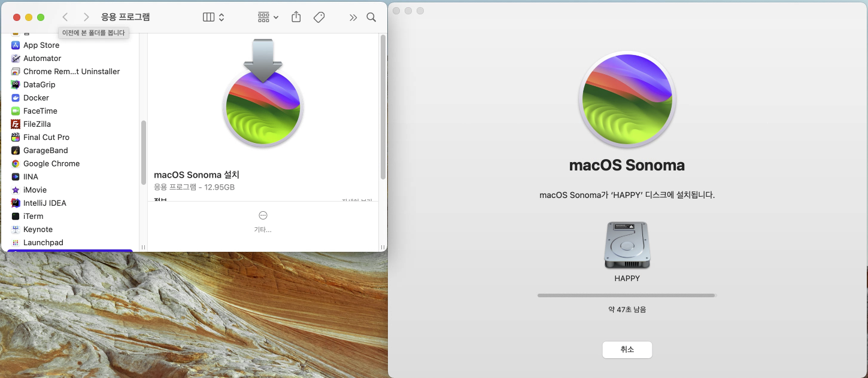Click the Finder tag toolbar icon
This screenshot has width=868, height=378.
[319, 17]
